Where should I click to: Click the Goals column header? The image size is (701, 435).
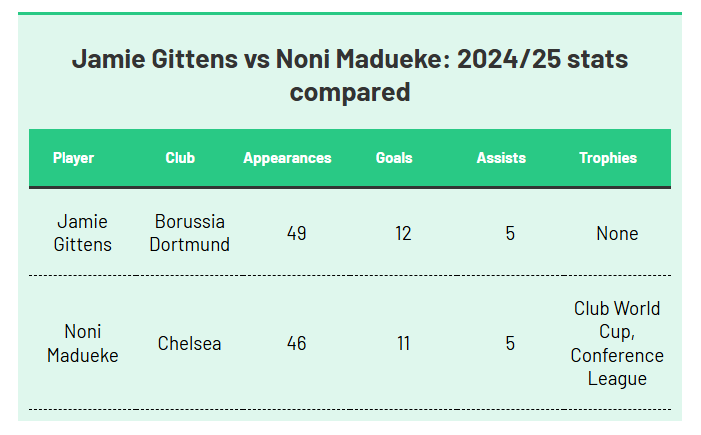[x=394, y=158]
